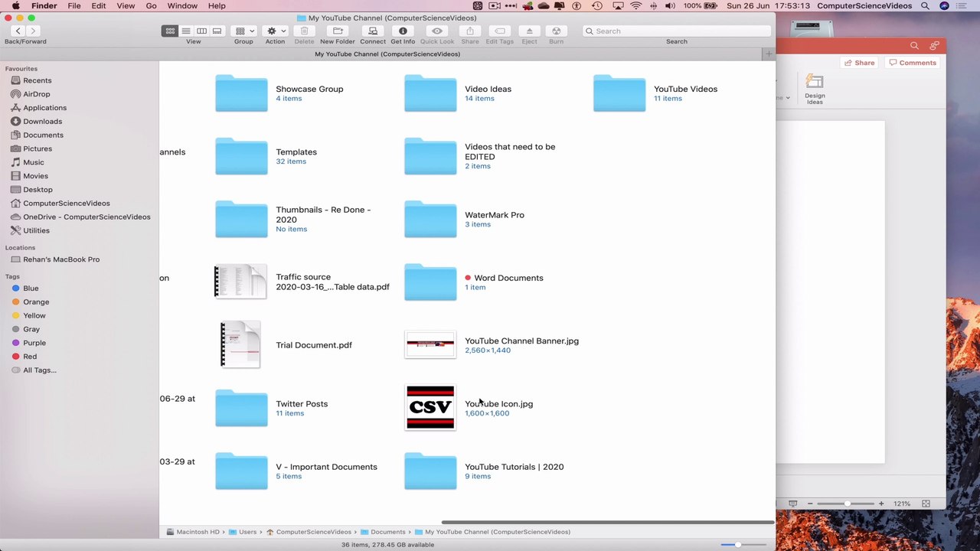Image resolution: width=980 pixels, height=551 pixels.
Task: Select the YouTube Icon.jpg CSV thumbnail
Action: coord(430,407)
